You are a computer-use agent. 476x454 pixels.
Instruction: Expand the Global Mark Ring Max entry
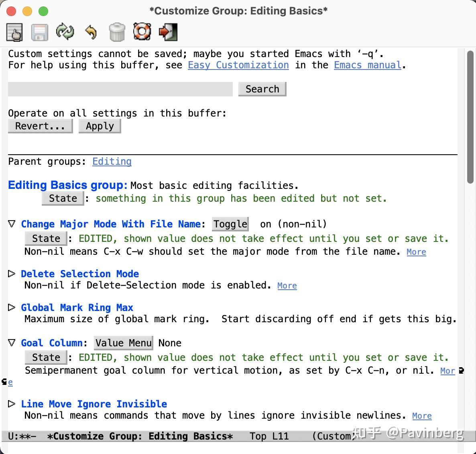click(12, 307)
